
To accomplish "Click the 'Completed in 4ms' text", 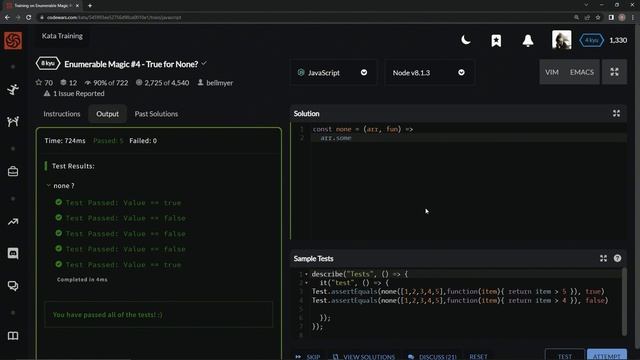I will (82, 280).
